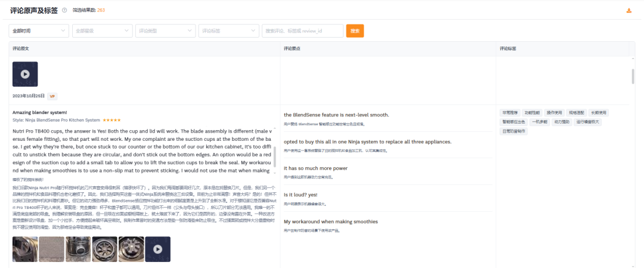This screenshot has height=268, width=644.
Task: Click the orange download icon at top right
Action: [629, 11]
